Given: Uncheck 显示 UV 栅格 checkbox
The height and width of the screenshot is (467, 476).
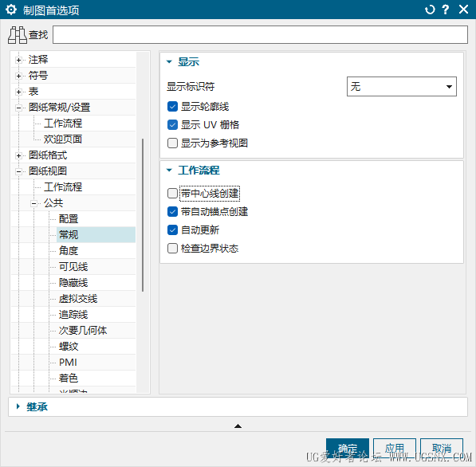Looking at the screenshot, I should pyautogui.click(x=172, y=124).
